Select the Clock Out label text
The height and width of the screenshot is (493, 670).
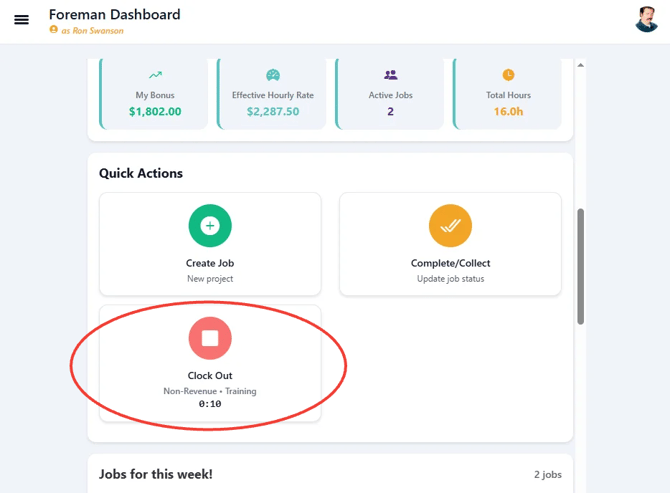point(210,376)
